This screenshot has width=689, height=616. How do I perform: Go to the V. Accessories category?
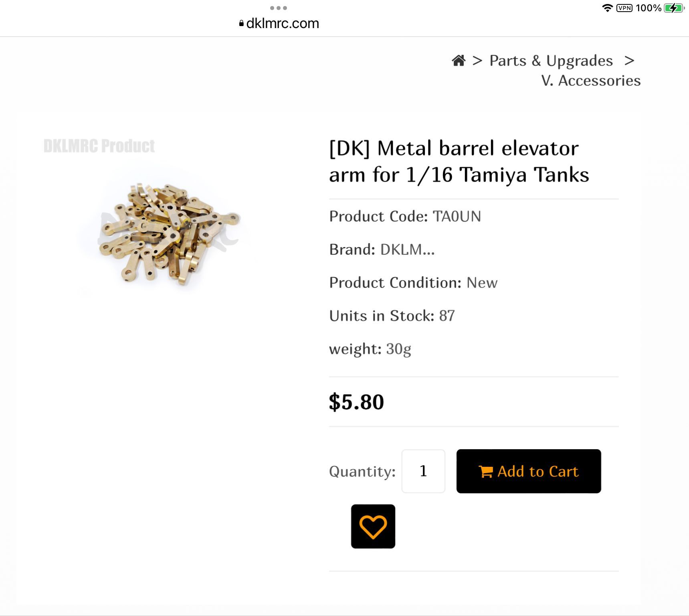click(591, 81)
